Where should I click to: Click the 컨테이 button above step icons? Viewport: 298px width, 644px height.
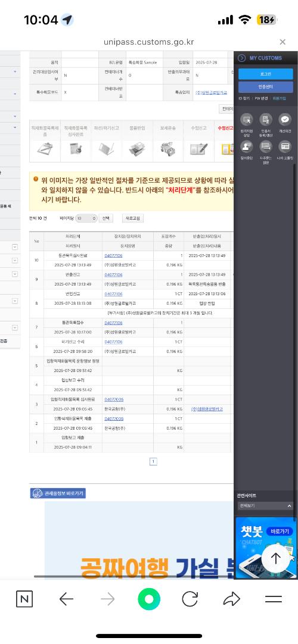click(x=226, y=109)
